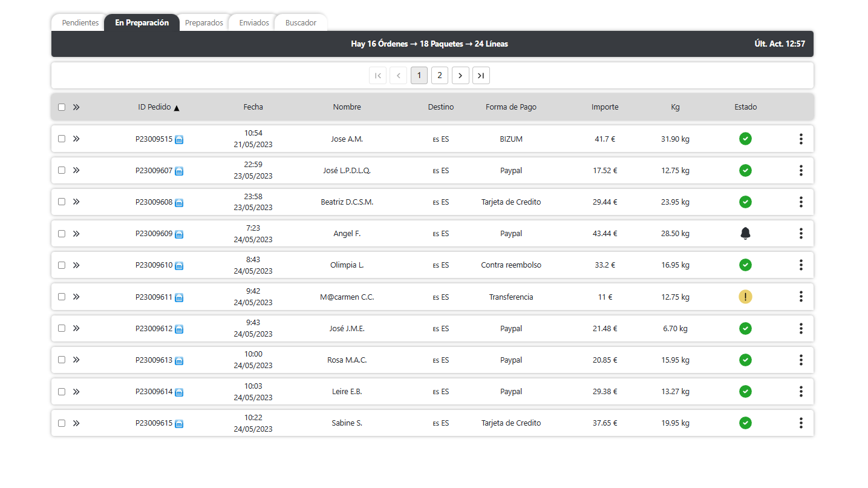Open the three-dot menu for order P23009615
This screenshot has height=488, width=868.
click(801, 423)
